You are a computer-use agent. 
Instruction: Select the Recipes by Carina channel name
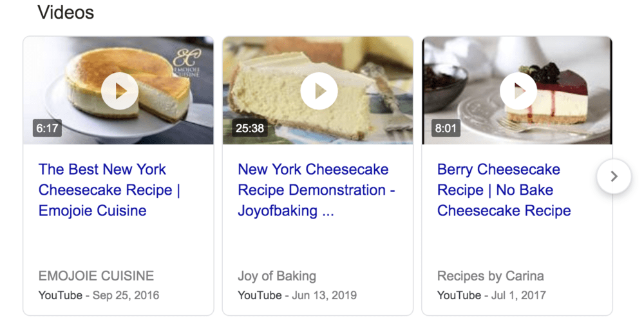click(x=490, y=276)
